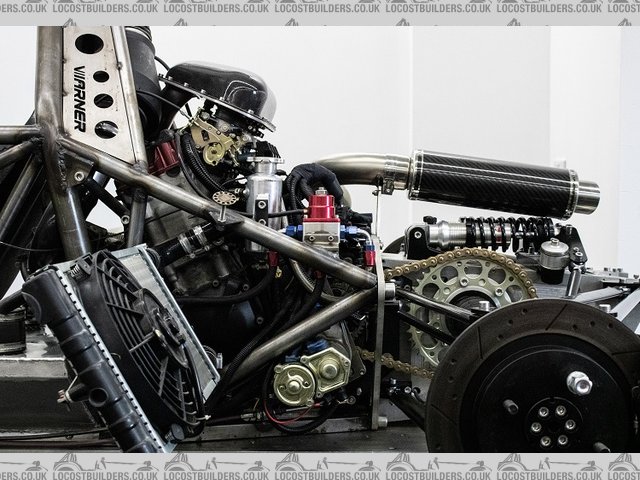The image size is (640, 480).
Task: Select the blue anodized hose fitting
Action: [291, 233]
